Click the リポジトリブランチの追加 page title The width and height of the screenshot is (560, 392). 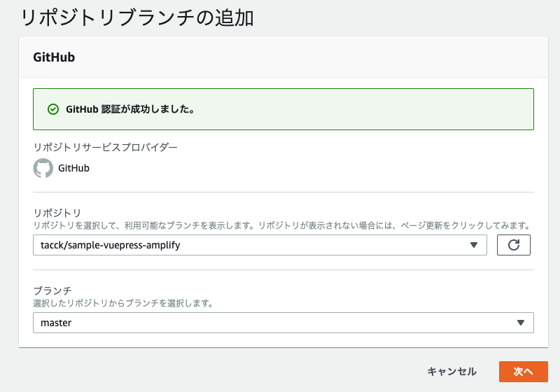point(137,17)
